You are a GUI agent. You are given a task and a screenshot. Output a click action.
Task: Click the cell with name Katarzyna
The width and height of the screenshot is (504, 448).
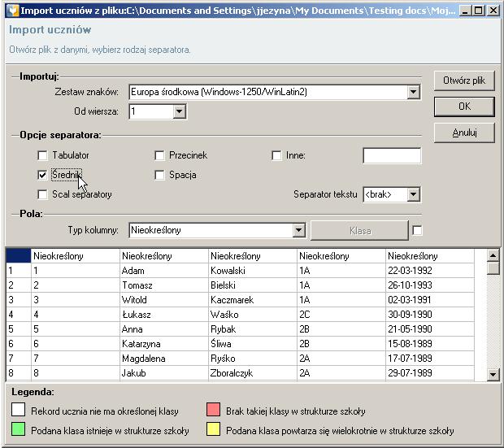pyautogui.click(x=164, y=344)
